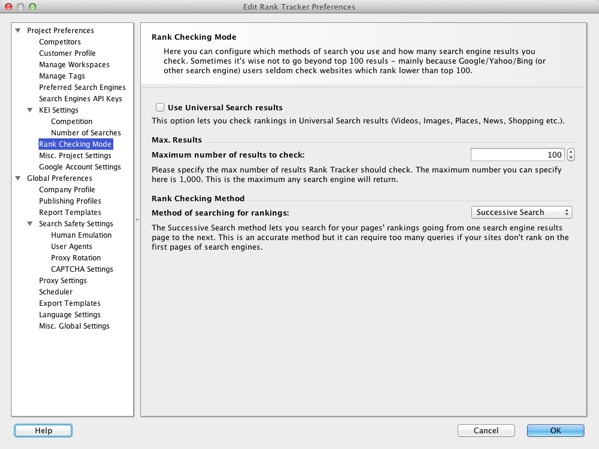Open the Successive Search method dropdown
This screenshot has width=599, height=449.
point(521,212)
